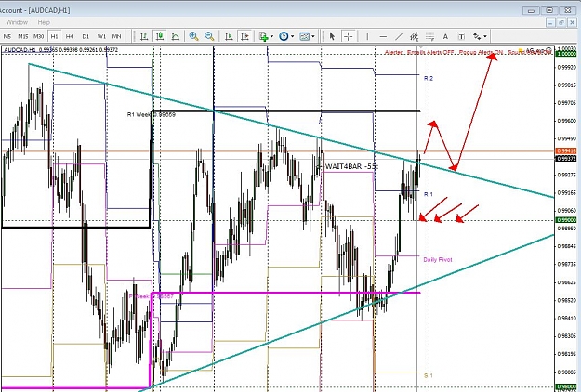Image resolution: width=581 pixels, height=392 pixels.
Task: Switch to the M5 timeframe
Action: pos(7,36)
